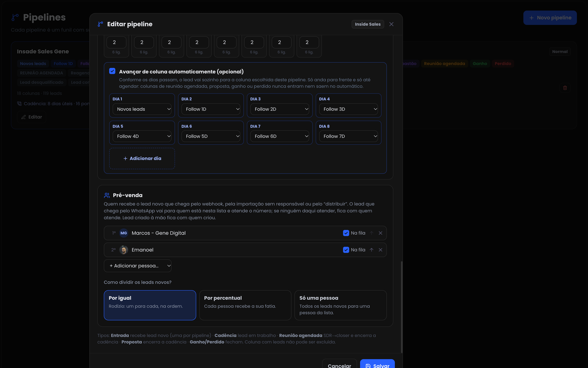The height and width of the screenshot is (368, 588).
Task: Close the Editar pipeline dialog
Action: click(391, 24)
